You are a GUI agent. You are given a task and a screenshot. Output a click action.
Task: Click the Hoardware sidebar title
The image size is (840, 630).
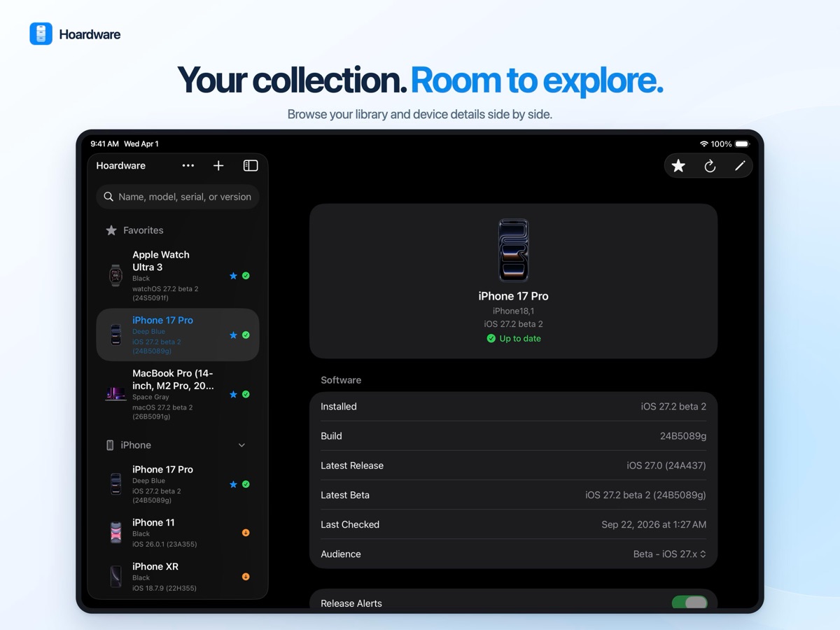click(121, 166)
